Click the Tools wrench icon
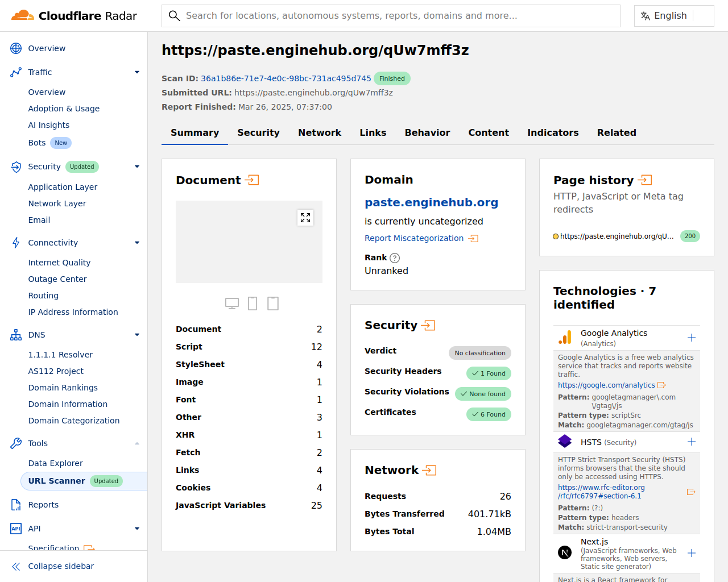The image size is (728, 582). click(x=16, y=443)
